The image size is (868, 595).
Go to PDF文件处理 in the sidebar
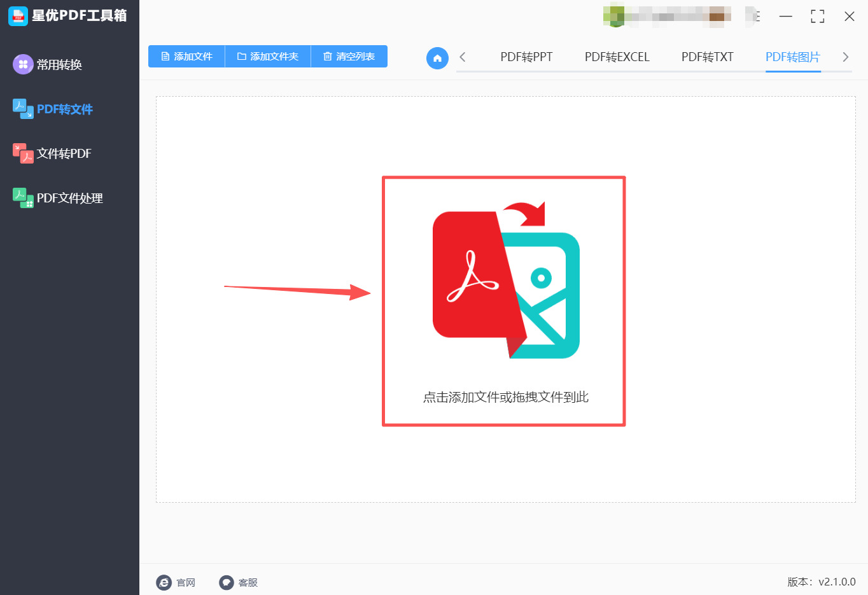(58, 198)
